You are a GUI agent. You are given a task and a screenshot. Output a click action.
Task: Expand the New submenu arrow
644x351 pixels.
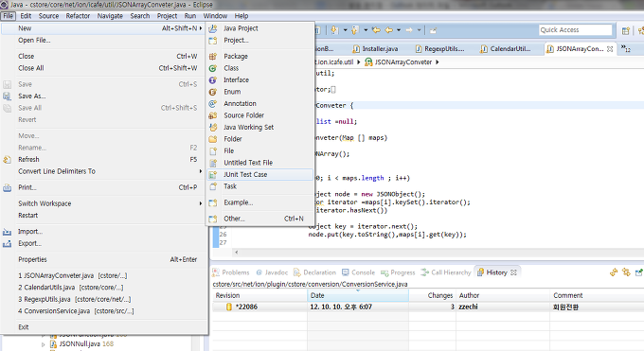pyautogui.click(x=201, y=28)
